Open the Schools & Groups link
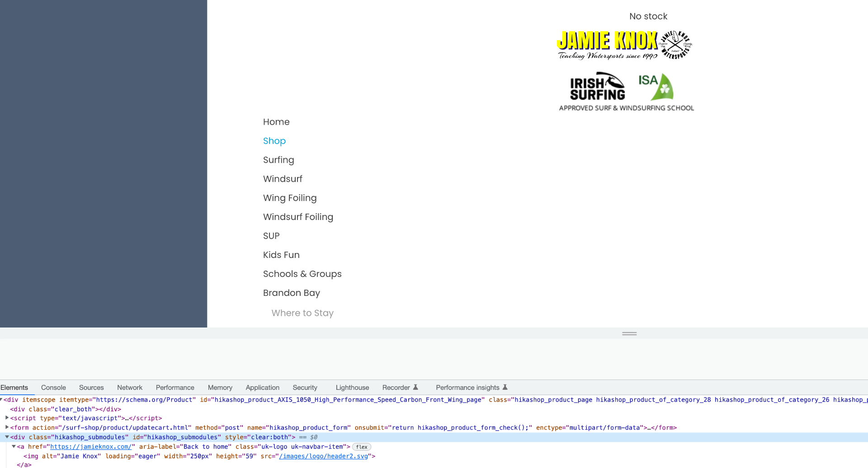 coord(302,274)
